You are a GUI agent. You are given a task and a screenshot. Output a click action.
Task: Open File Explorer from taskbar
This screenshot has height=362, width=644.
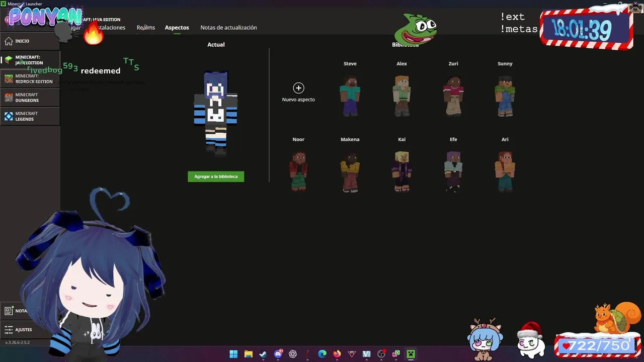248,354
